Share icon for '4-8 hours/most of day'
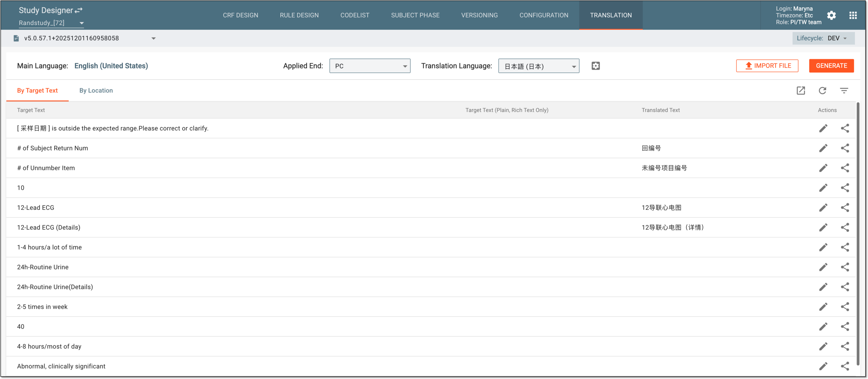This screenshot has height=379, width=868. click(845, 346)
